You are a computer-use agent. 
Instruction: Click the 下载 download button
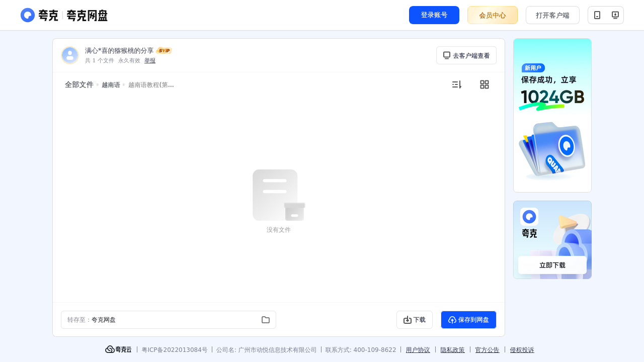[x=415, y=320]
